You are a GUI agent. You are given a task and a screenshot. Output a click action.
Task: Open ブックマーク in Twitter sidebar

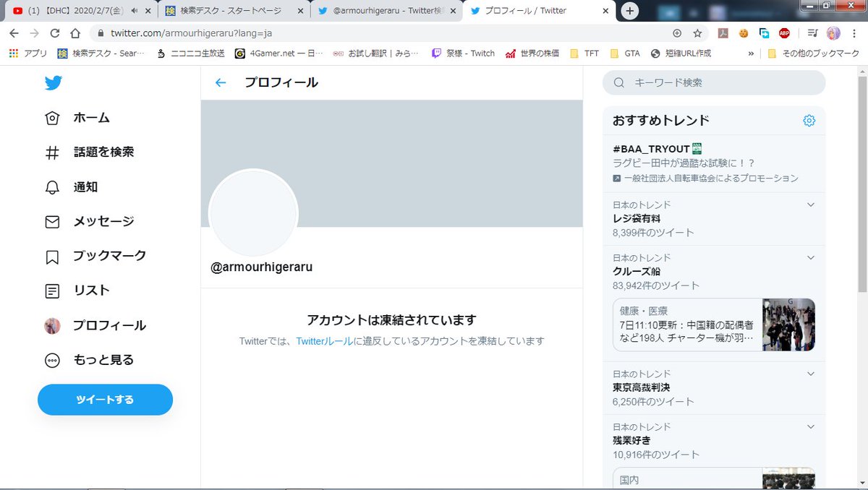(95, 256)
